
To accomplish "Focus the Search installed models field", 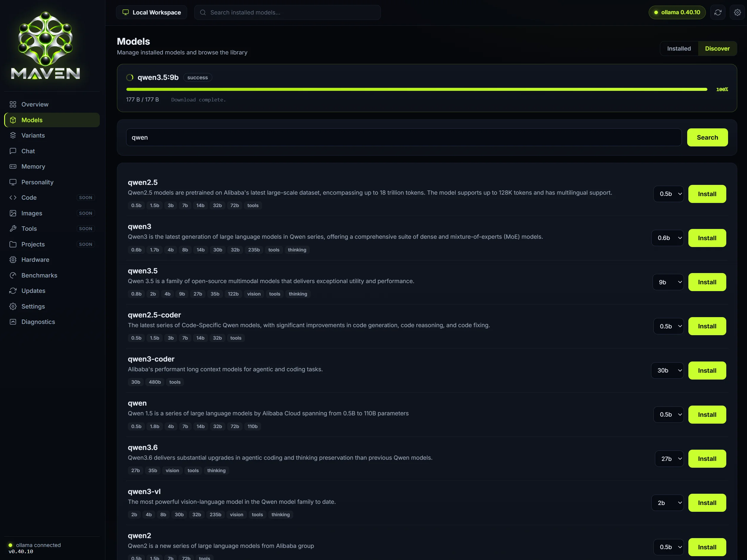I will pos(287,12).
